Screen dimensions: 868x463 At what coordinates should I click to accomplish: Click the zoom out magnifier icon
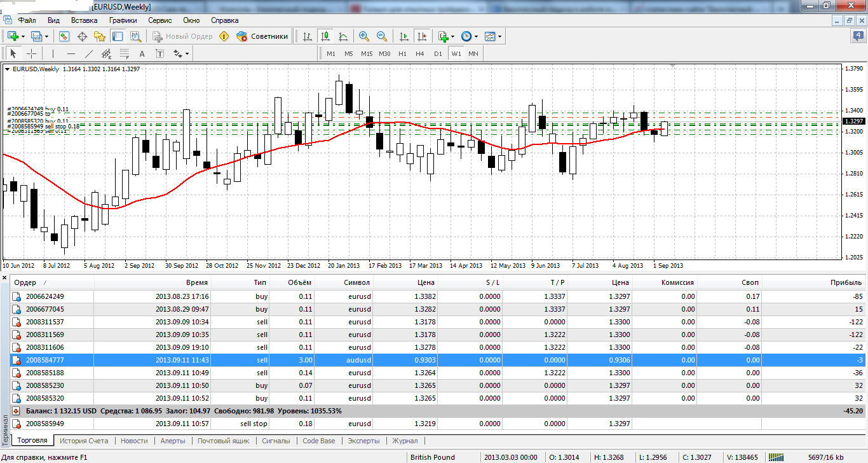(382, 36)
